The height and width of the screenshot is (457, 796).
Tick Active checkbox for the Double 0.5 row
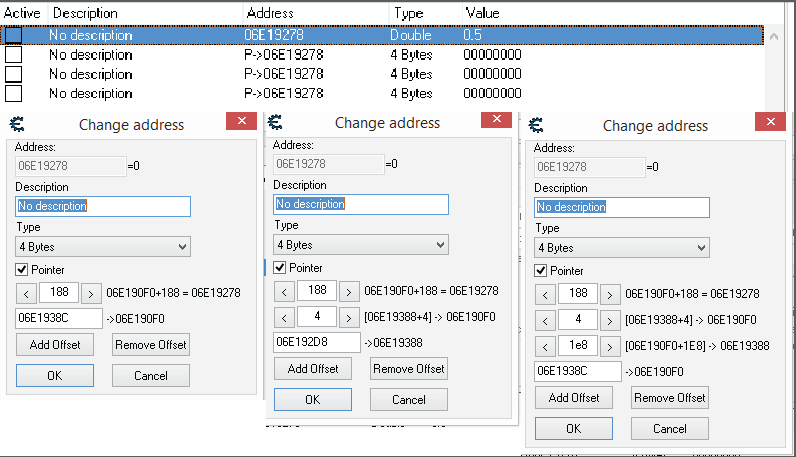(x=13, y=34)
